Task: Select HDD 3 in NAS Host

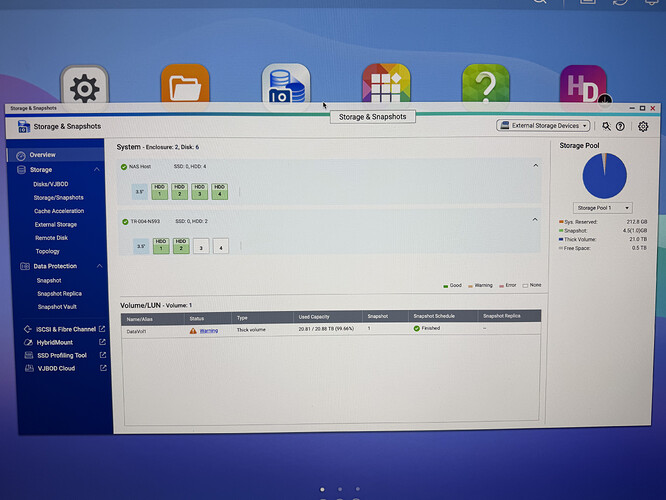Action: point(200,191)
